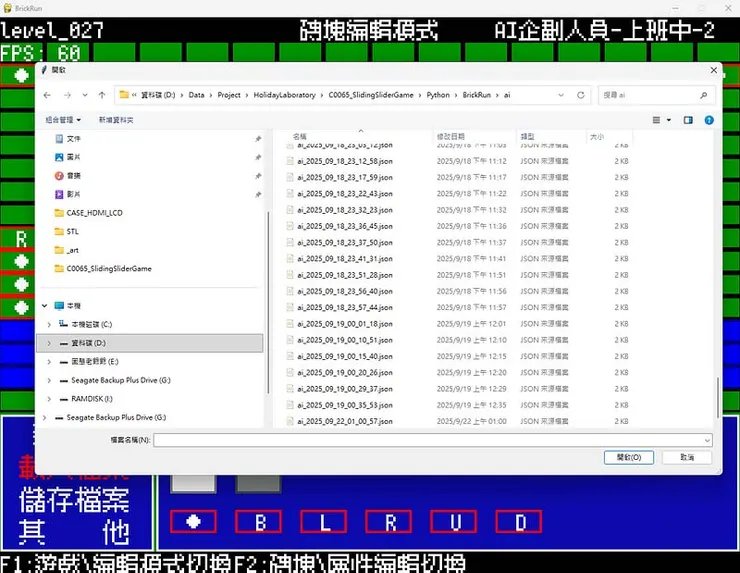The width and height of the screenshot is (740, 573).
Task: Close the 開啟 file dialog
Action: tap(714, 70)
